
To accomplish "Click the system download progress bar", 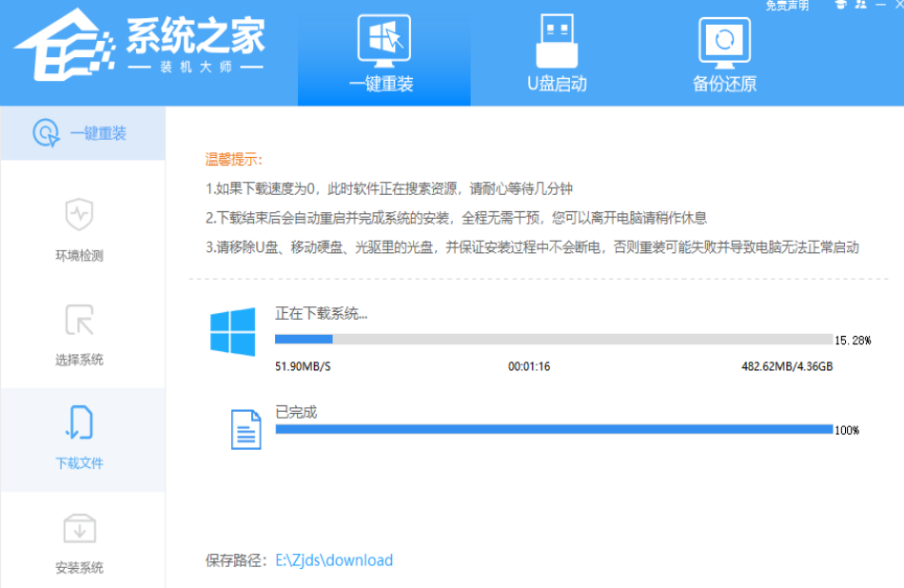I will tap(554, 339).
